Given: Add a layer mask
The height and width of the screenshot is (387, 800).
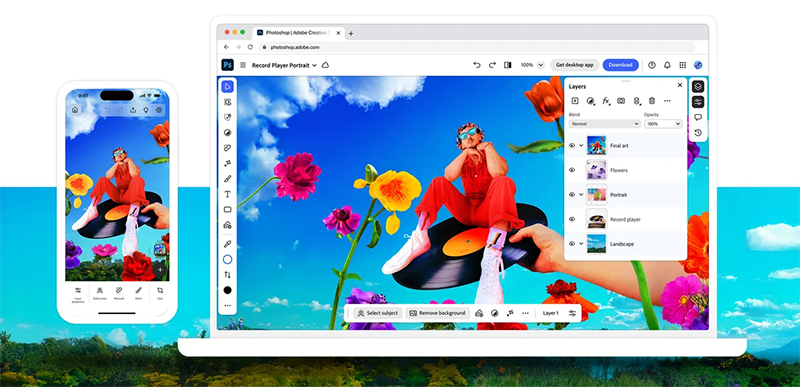Looking at the screenshot, I should [x=621, y=101].
